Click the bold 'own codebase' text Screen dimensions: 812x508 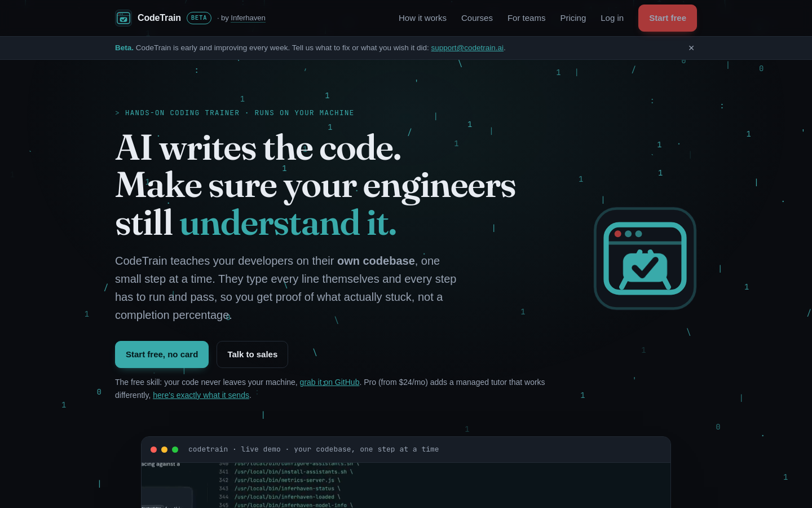pyautogui.click(x=376, y=261)
